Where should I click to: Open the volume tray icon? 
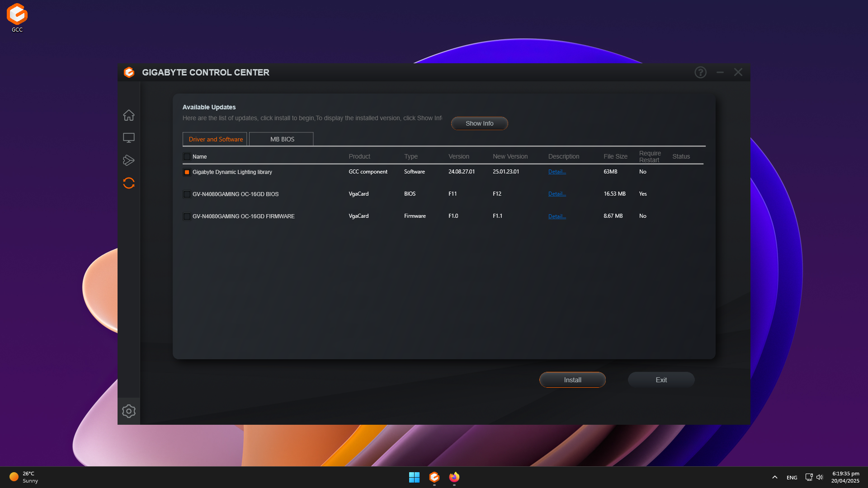820,477
